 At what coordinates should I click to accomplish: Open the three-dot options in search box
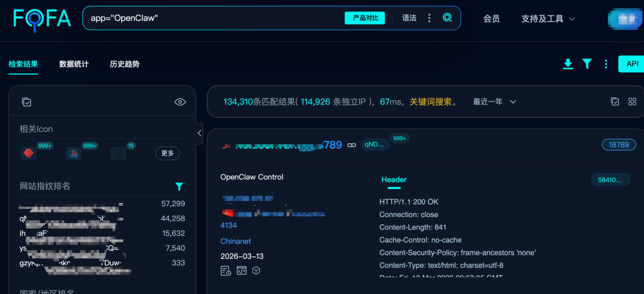point(429,18)
